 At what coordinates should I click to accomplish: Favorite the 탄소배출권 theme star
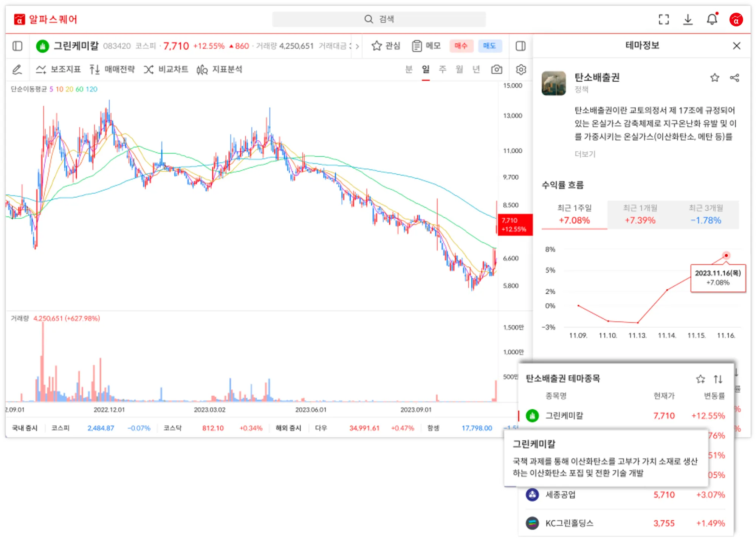[x=714, y=78]
